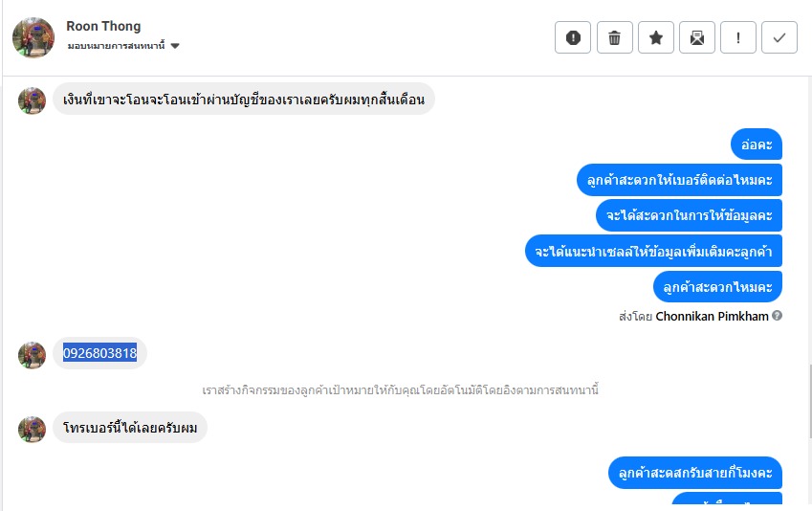Click the "ลูกค้าสะดวกไหมคะ" blue bubble

click(717, 286)
